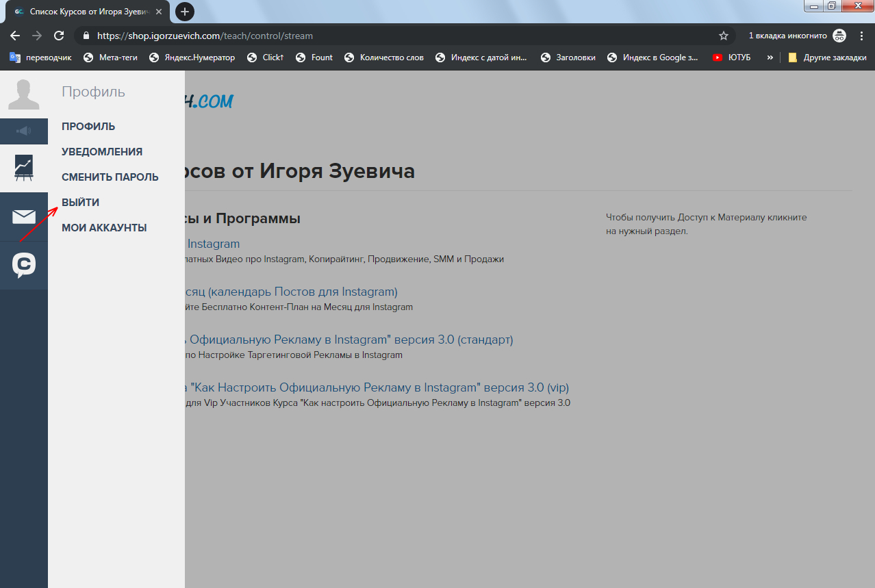Select ПРОФИЛЬ in the profile menu
Screen dimensions: 875x588
(88, 127)
